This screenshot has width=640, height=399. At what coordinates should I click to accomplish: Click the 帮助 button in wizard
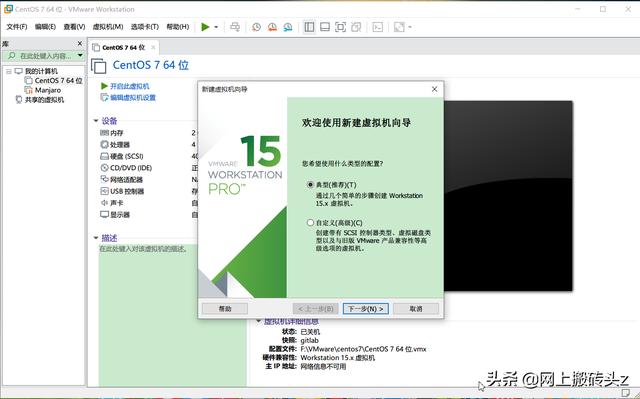(x=225, y=309)
